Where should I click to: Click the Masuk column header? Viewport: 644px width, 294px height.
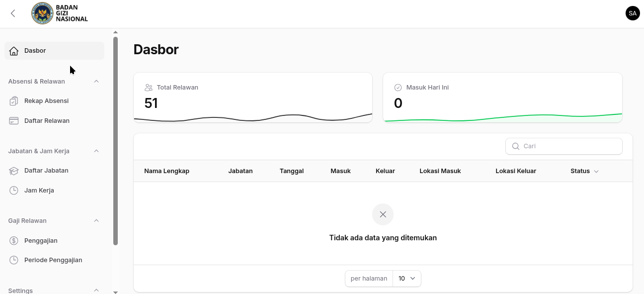(x=340, y=171)
